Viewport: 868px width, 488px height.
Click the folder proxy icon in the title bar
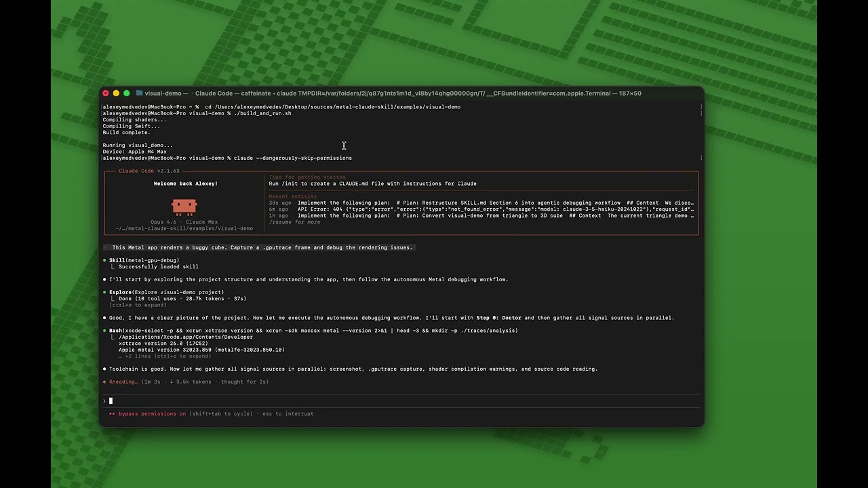point(139,94)
